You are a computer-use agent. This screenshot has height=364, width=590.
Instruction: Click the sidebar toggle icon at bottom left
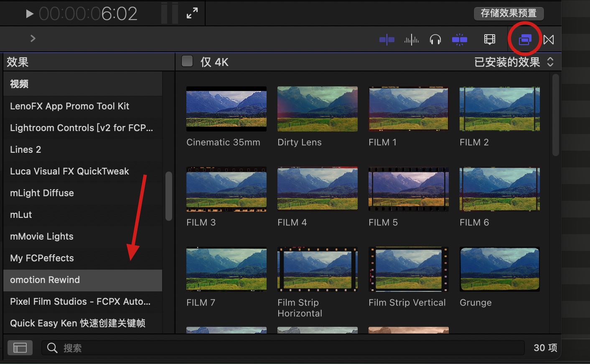coord(20,347)
